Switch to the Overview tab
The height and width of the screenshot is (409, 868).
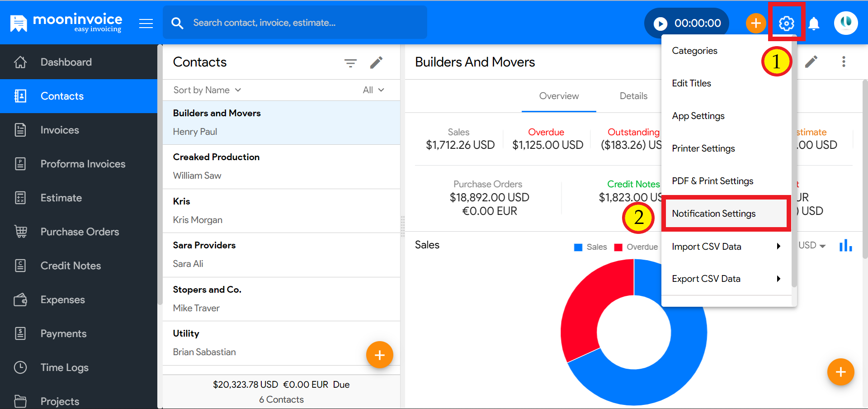click(559, 96)
